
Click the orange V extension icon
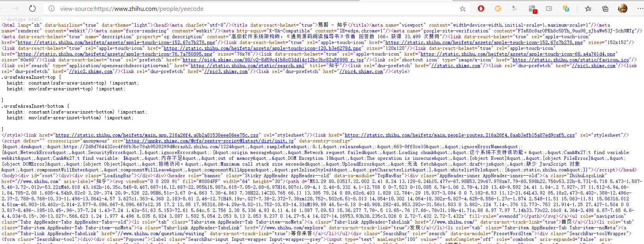point(498,8)
